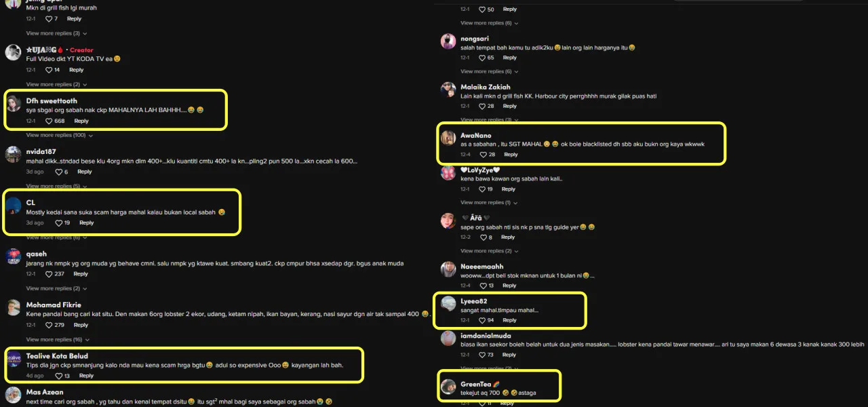Image resolution: width=868 pixels, height=407 pixels.
Task: View GreenTea's avatar thumbnail
Action: pos(448,387)
